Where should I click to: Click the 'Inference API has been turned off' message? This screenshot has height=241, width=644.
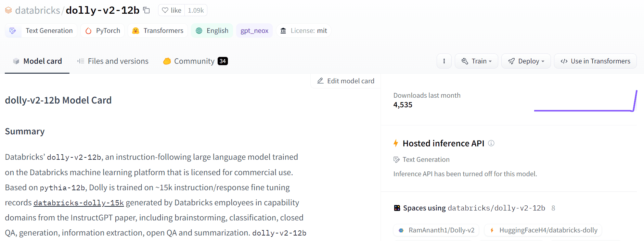click(x=465, y=174)
